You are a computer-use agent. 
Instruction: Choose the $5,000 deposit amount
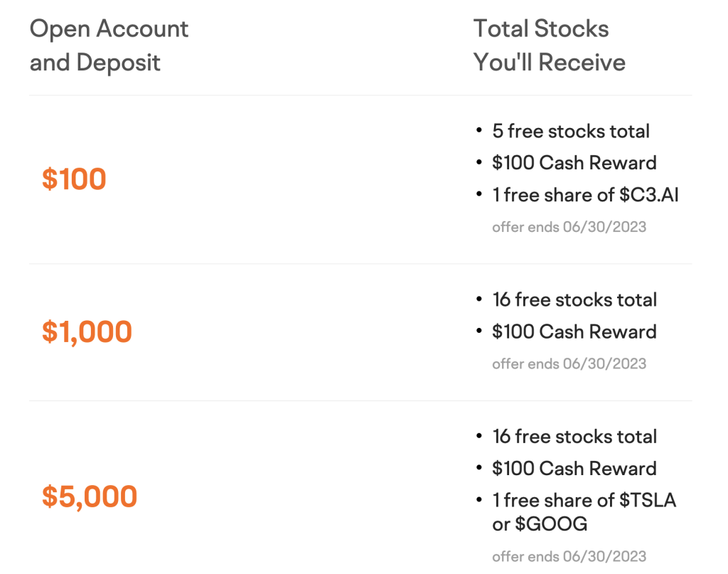pyautogui.click(x=89, y=496)
